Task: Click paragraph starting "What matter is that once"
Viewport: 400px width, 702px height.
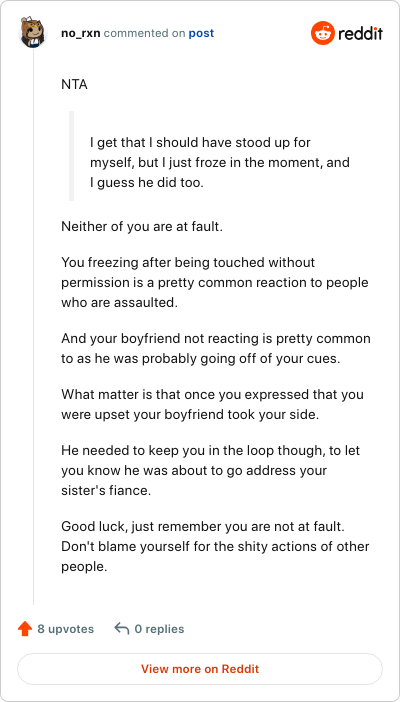Action: (212, 404)
